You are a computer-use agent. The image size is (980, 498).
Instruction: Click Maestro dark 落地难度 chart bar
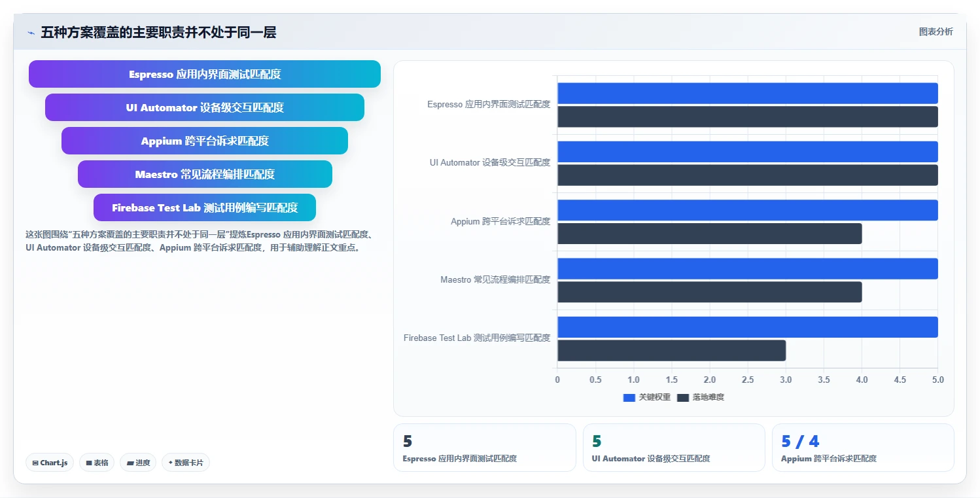pos(710,292)
